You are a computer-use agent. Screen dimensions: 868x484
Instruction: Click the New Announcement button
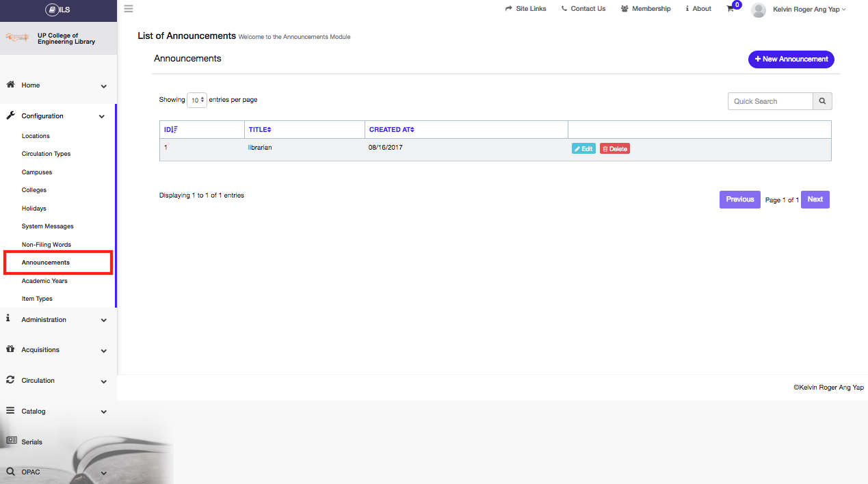[791, 59]
